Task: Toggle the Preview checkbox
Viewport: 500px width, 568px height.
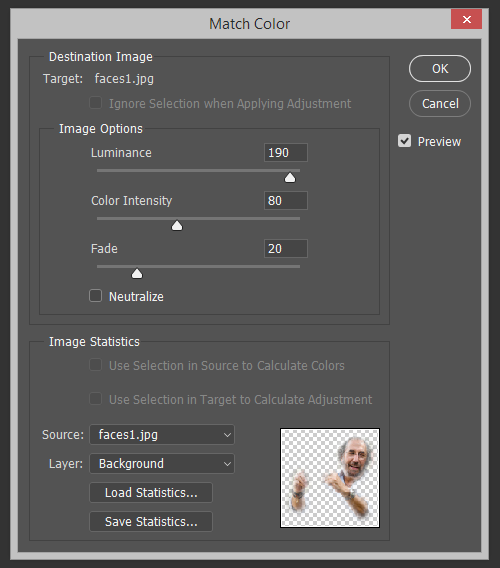Action: click(404, 141)
